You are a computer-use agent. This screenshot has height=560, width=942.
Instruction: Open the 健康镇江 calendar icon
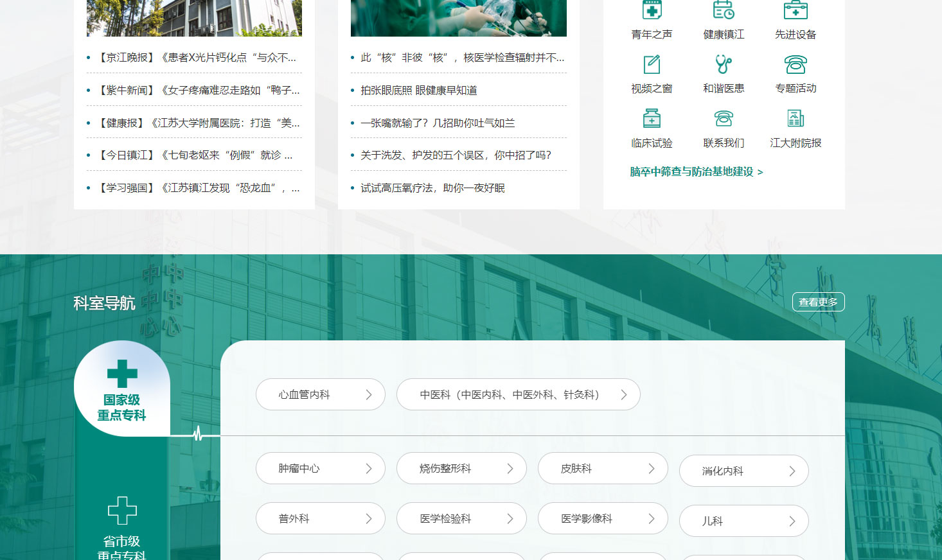(x=724, y=10)
